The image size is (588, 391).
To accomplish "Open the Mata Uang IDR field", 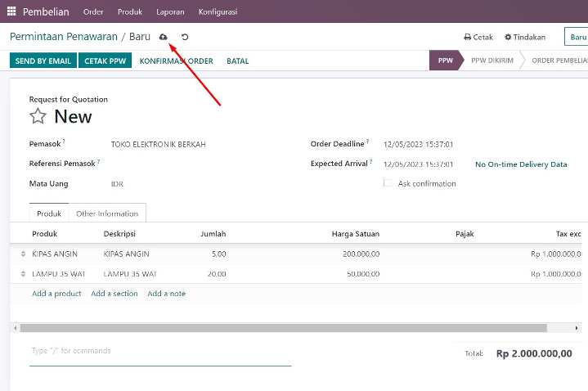I will click(x=117, y=184).
